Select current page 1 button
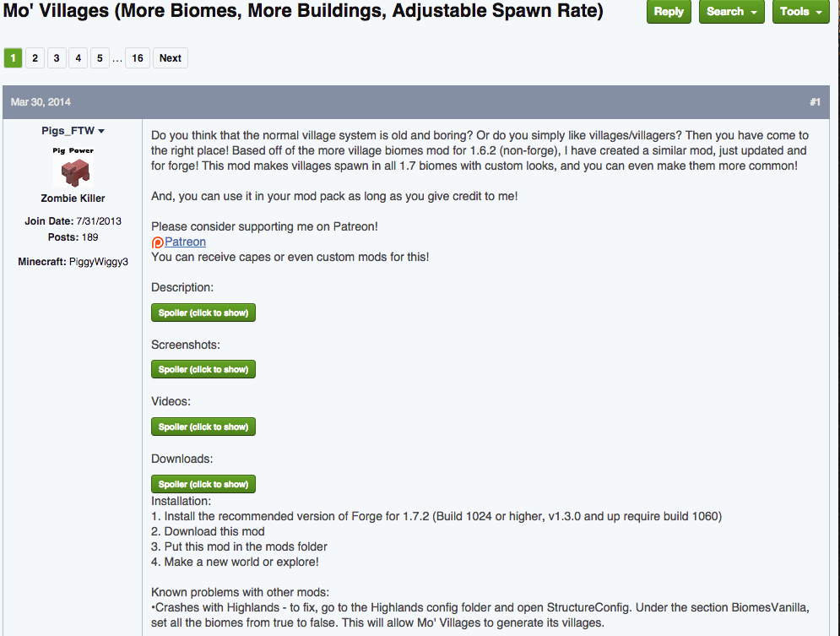This screenshot has width=840, height=636. (x=13, y=58)
